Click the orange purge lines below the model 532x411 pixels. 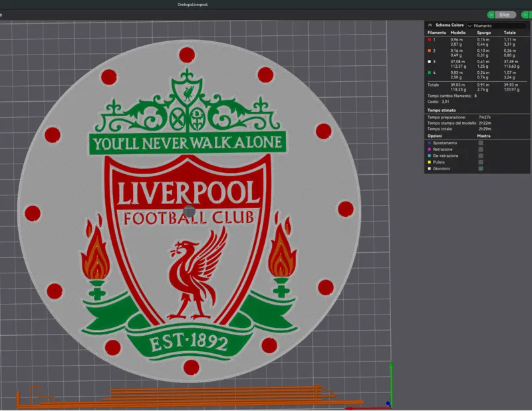(190, 397)
